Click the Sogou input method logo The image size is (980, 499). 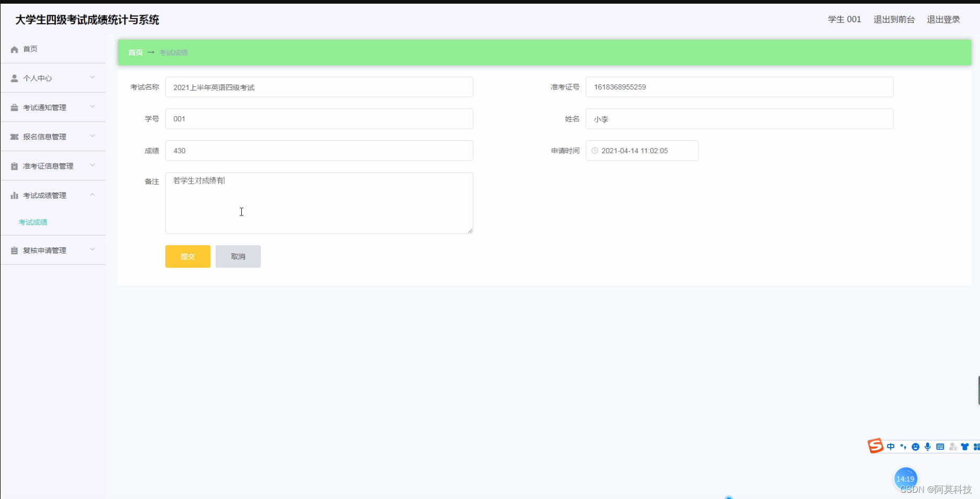coord(875,446)
